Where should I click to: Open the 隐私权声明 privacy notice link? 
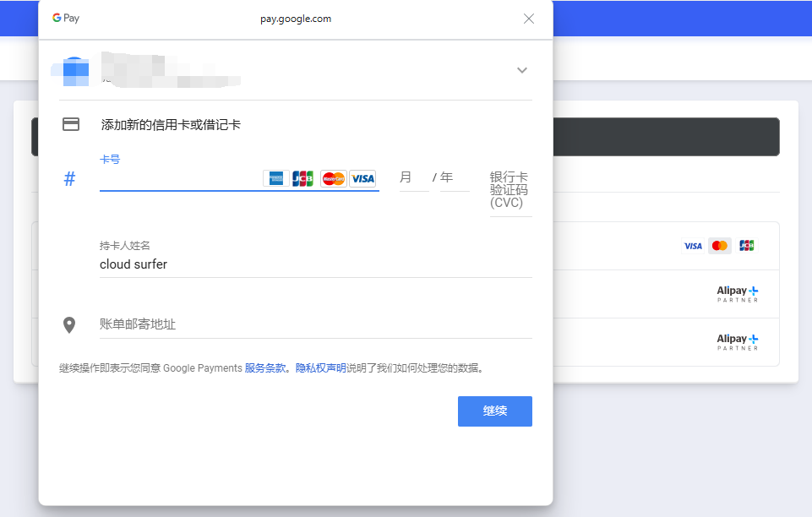click(320, 368)
